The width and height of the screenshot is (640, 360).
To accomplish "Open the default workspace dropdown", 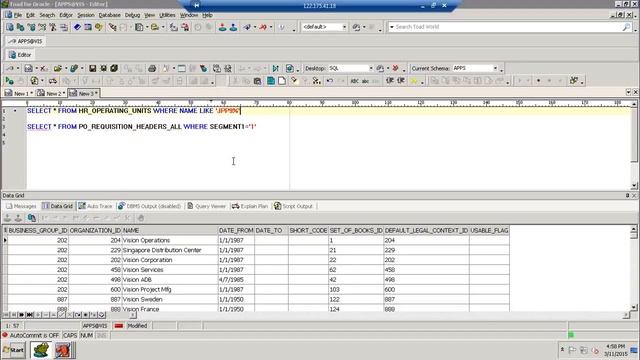I will [x=344, y=27].
